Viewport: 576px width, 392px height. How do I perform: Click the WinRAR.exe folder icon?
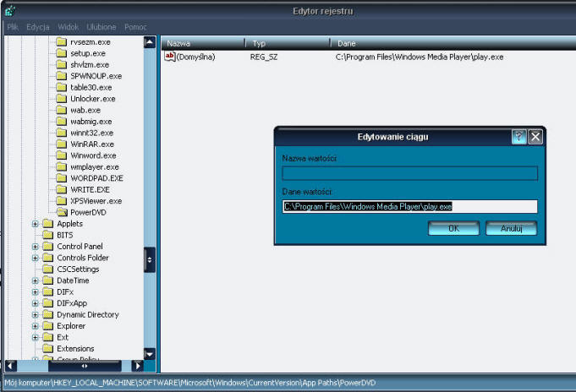(62, 144)
